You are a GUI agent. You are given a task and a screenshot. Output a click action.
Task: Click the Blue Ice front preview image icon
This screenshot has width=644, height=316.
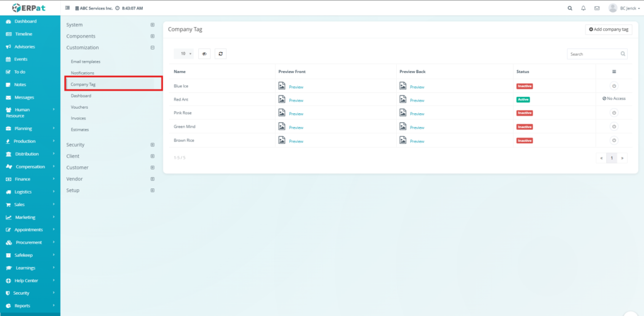pyautogui.click(x=282, y=86)
